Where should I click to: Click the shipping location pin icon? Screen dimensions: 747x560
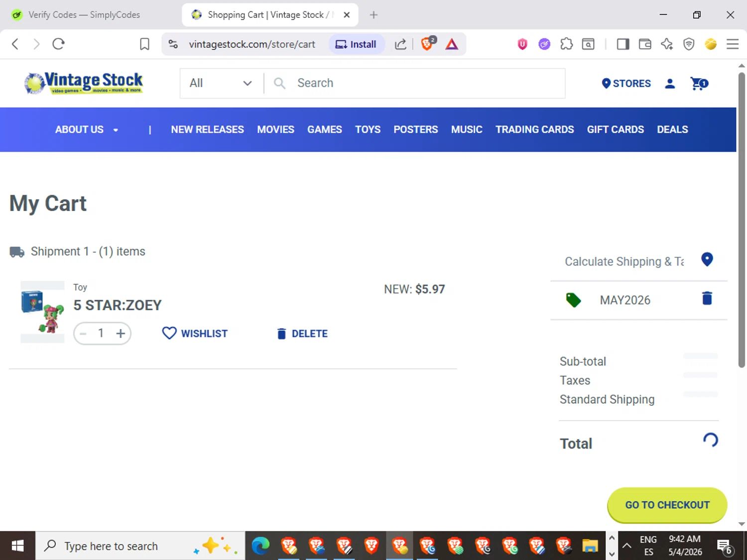tap(707, 259)
